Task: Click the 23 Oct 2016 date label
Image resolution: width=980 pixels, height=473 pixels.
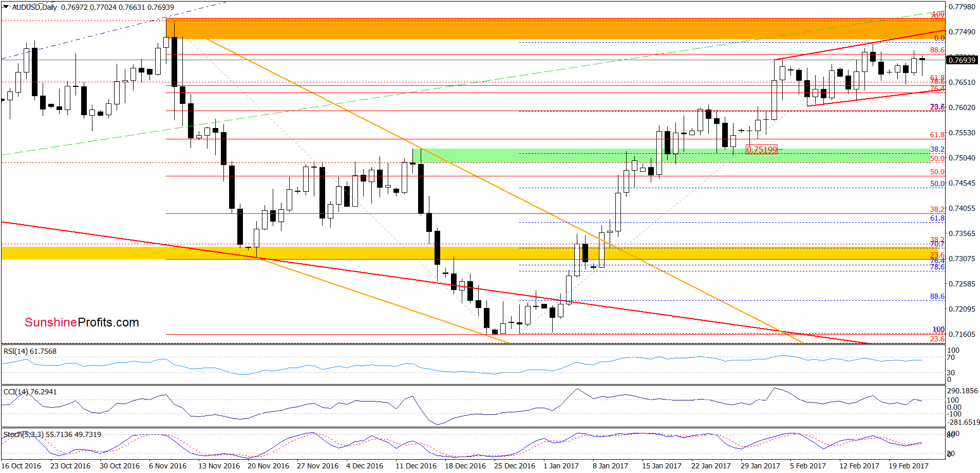Action: click(70, 466)
